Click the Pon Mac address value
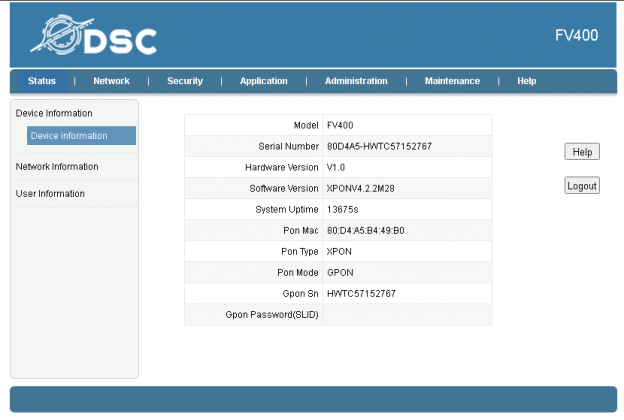This screenshot has height=420, width=624. 365,231
